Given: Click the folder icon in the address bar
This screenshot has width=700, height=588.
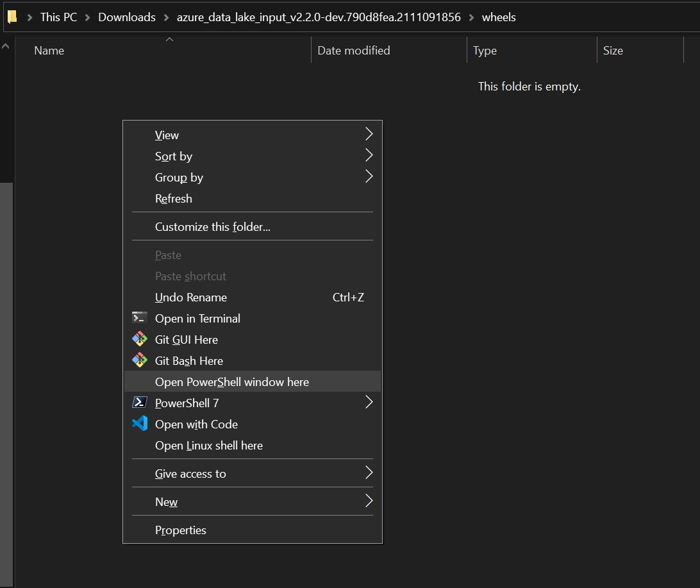Looking at the screenshot, I should pyautogui.click(x=12, y=16).
